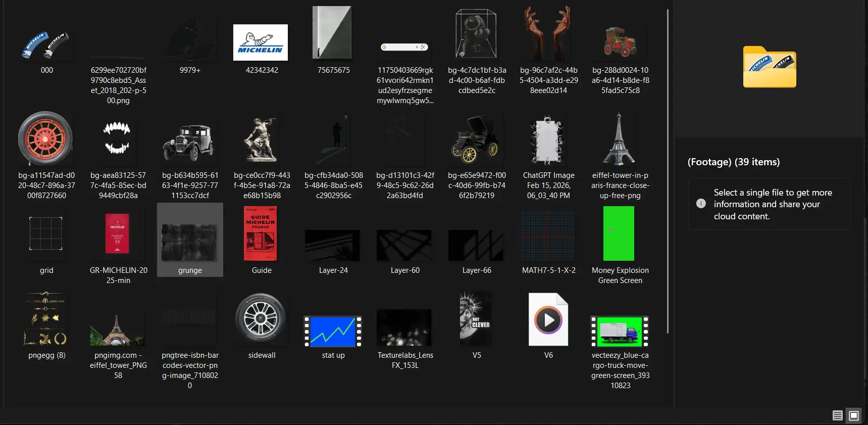
Task: Select the Money Explosion Green Screen file
Action: point(620,234)
